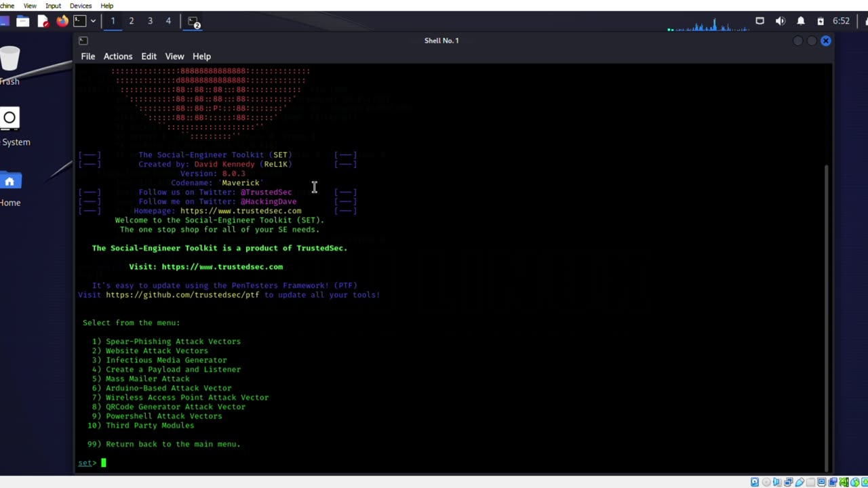The height and width of the screenshot is (488, 868).
Task: Click the terminal vertical scrollbar
Action: (x=826, y=317)
